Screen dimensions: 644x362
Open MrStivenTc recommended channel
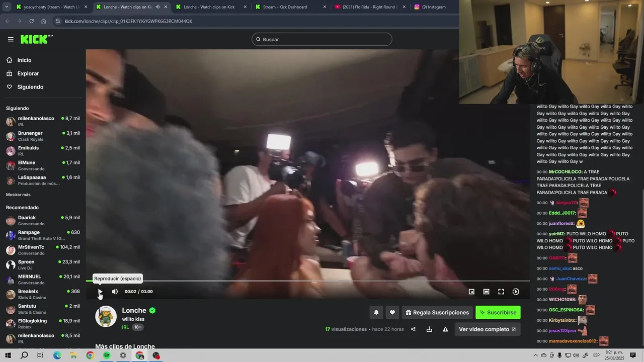click(x=43, y=250)
